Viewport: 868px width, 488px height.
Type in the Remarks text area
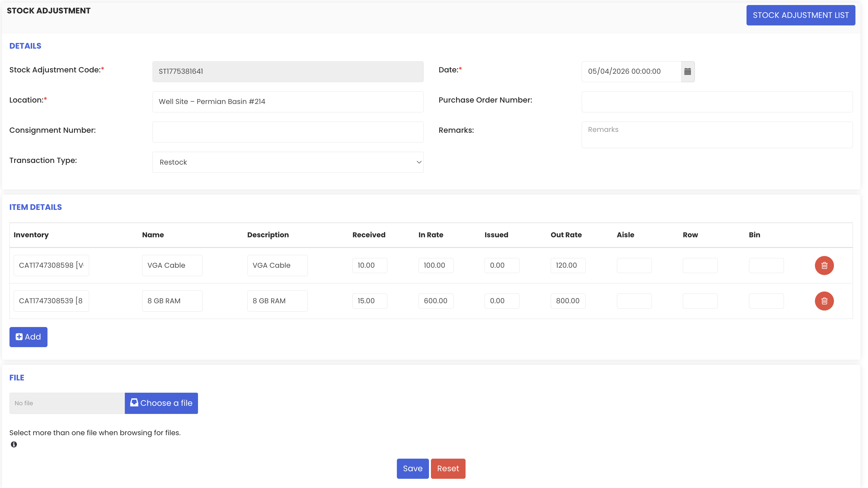717,134
